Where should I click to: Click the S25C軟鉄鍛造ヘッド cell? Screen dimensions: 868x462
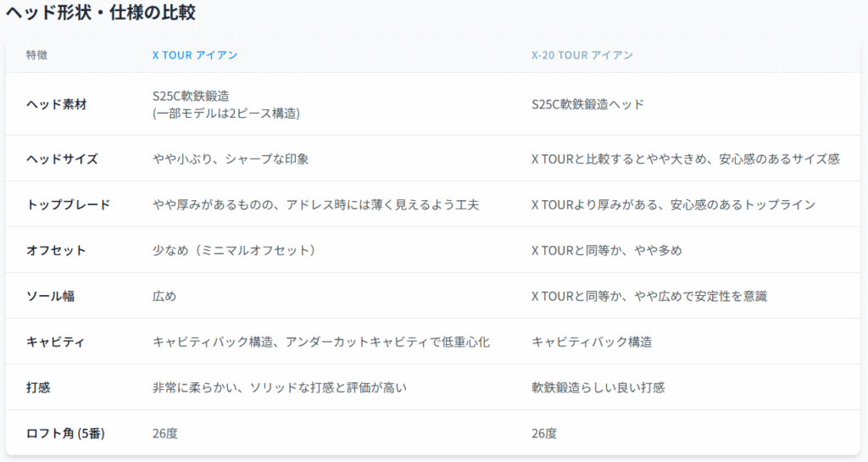588,104
